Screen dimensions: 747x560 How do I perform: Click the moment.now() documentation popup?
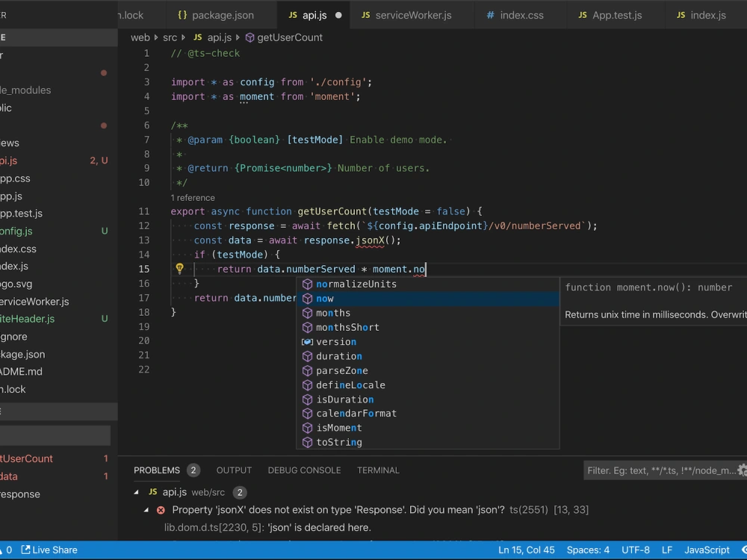[x=654, y=302]
